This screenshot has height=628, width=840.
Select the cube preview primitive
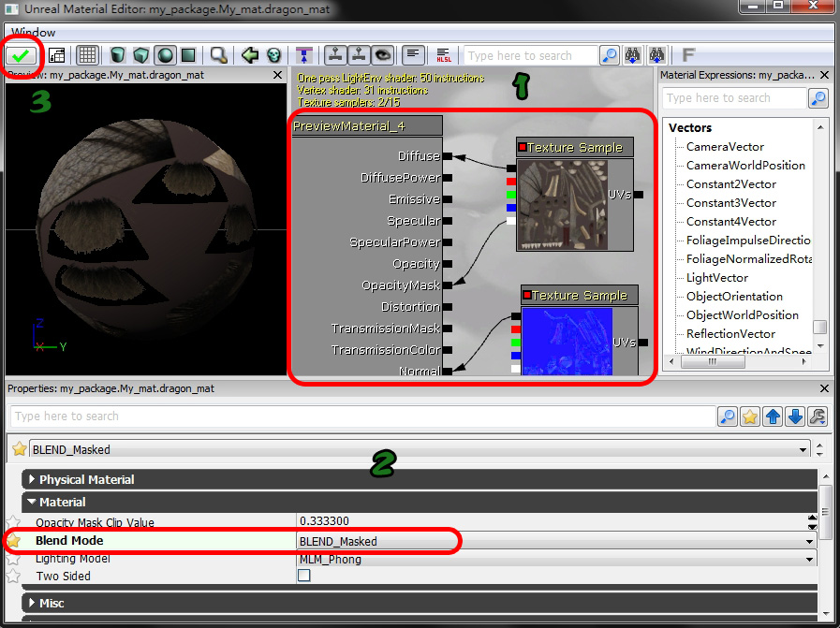140,55
